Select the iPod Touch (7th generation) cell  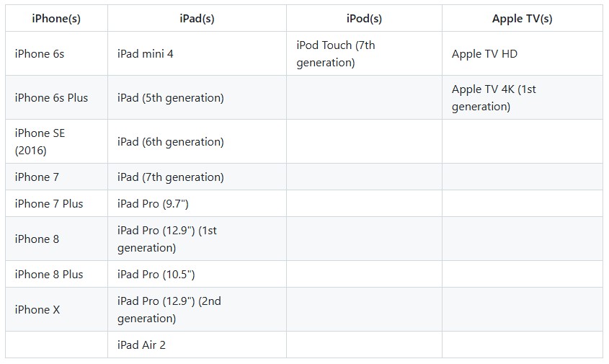[336, 54]
